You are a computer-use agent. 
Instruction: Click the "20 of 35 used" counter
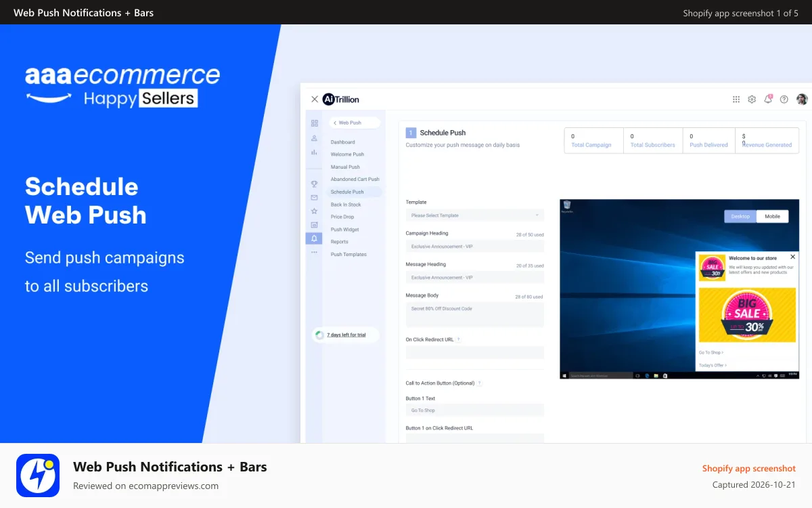530,266
